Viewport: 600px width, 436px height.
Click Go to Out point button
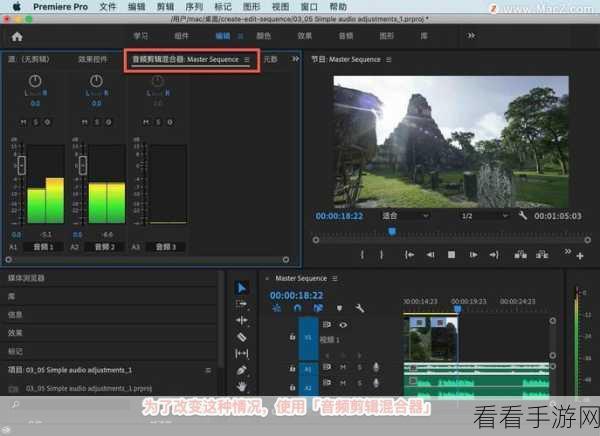[494, 255]
